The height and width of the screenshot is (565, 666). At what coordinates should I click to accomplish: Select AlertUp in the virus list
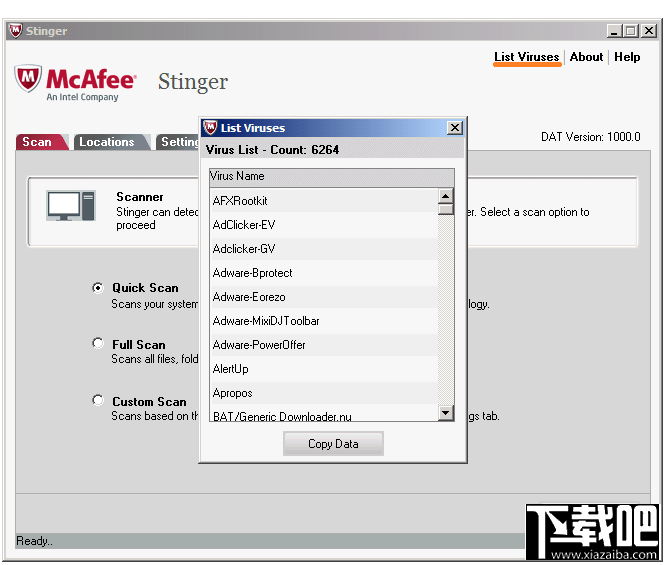324,369
